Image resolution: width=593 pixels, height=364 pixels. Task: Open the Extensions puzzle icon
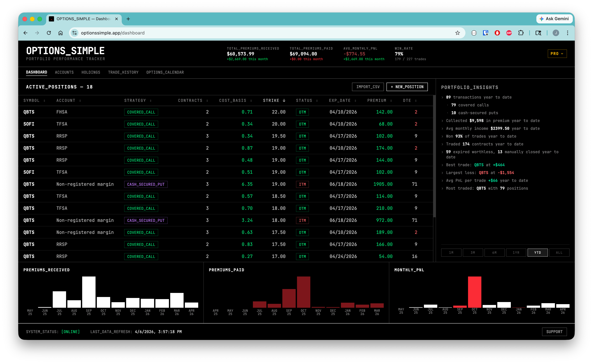click(x=521, y=33)
